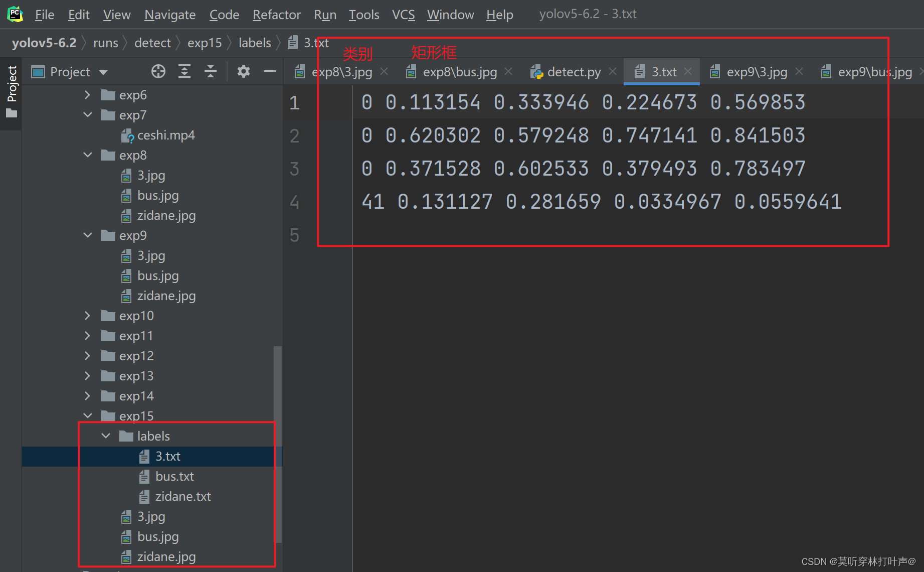The image size is (924, 572).
Task: Close the exp9\3.jpg editor tab
Action: tap(799, 72)
